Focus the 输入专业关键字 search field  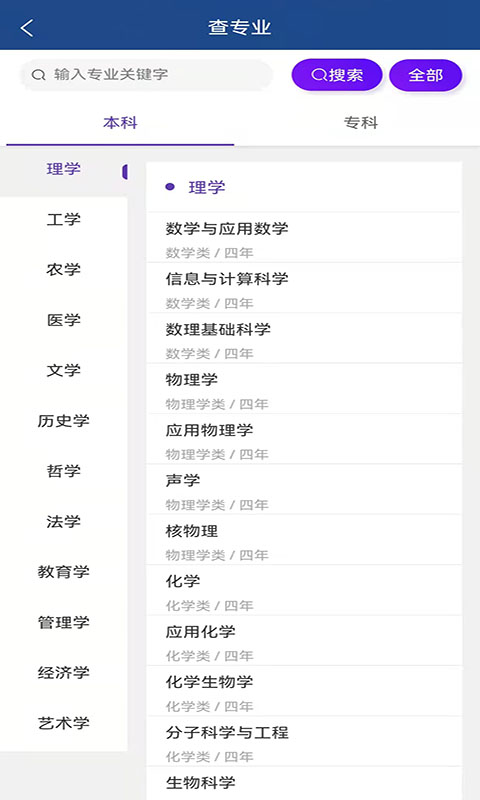click(x=146, y=75)
